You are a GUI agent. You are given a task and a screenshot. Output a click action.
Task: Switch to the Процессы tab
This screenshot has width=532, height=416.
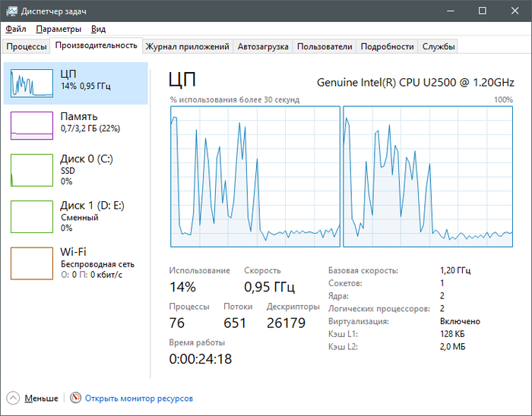coord(27,46)
